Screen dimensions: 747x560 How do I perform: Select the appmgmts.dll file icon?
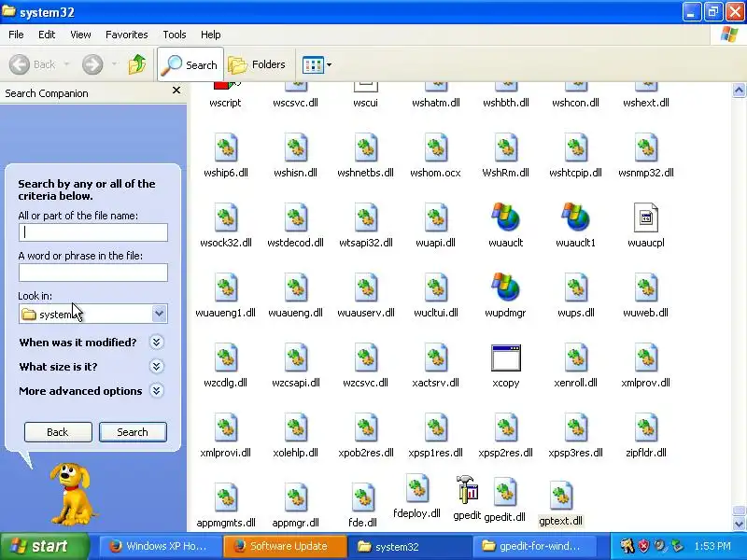[226, 497]
